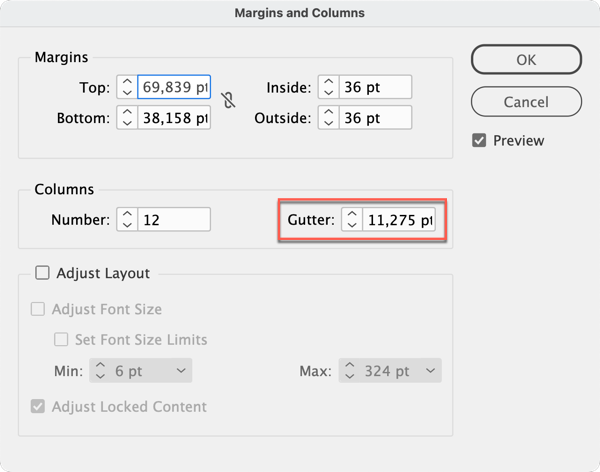Focus the Top margin input field
Viewport: 600px width, 472px height.
174,87
